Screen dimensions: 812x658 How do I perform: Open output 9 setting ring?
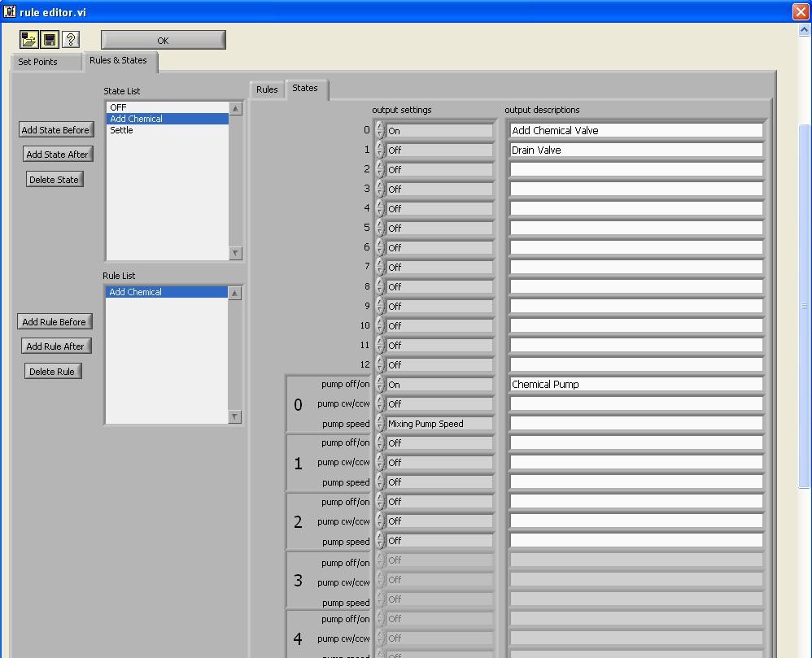pyautogui.click(x=439, y=306)
